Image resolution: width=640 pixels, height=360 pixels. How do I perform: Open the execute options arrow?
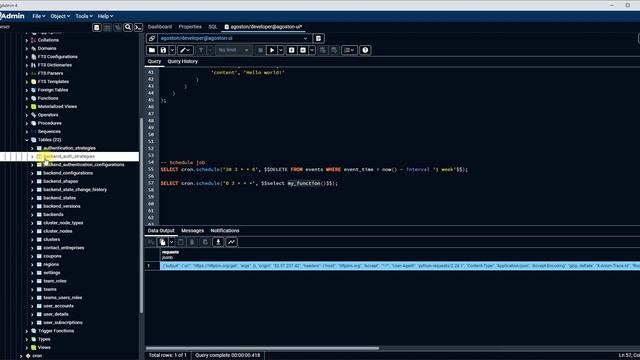[x=281, y=50]
